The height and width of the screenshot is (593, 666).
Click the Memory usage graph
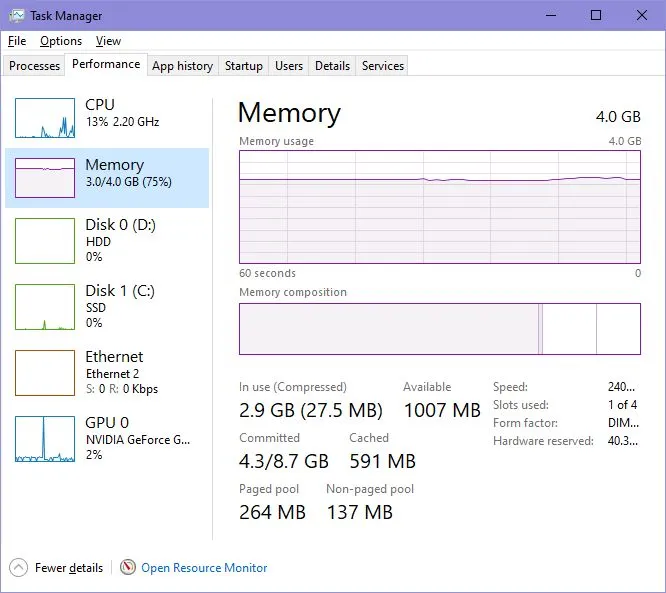click(x=440, y=207)
